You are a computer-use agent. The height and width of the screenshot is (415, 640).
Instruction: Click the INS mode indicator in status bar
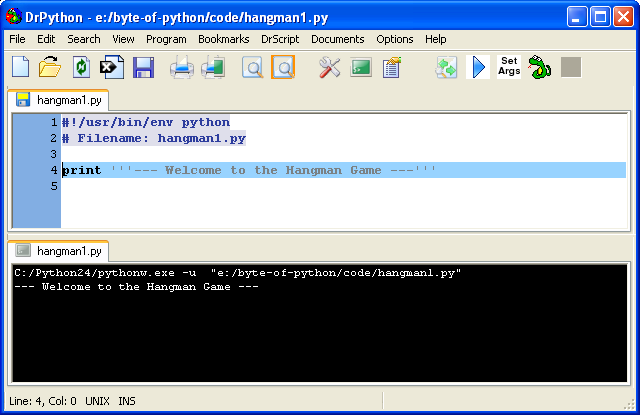[127, 401]
